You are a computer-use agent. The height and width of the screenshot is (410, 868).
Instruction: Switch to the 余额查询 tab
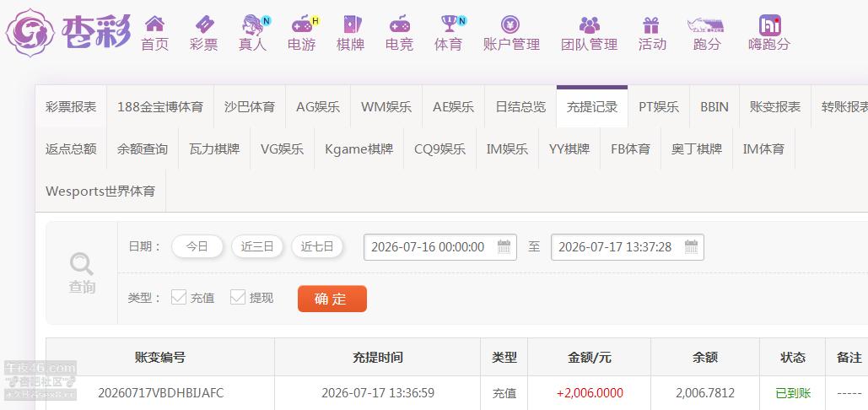click(x=143, y=148)
